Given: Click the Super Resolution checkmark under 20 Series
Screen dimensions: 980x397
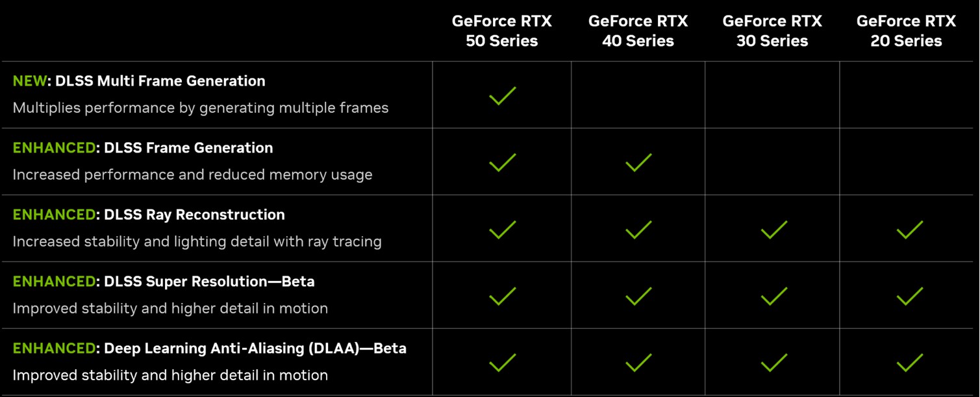Looking at the screenshot, I should coord(909,296).
